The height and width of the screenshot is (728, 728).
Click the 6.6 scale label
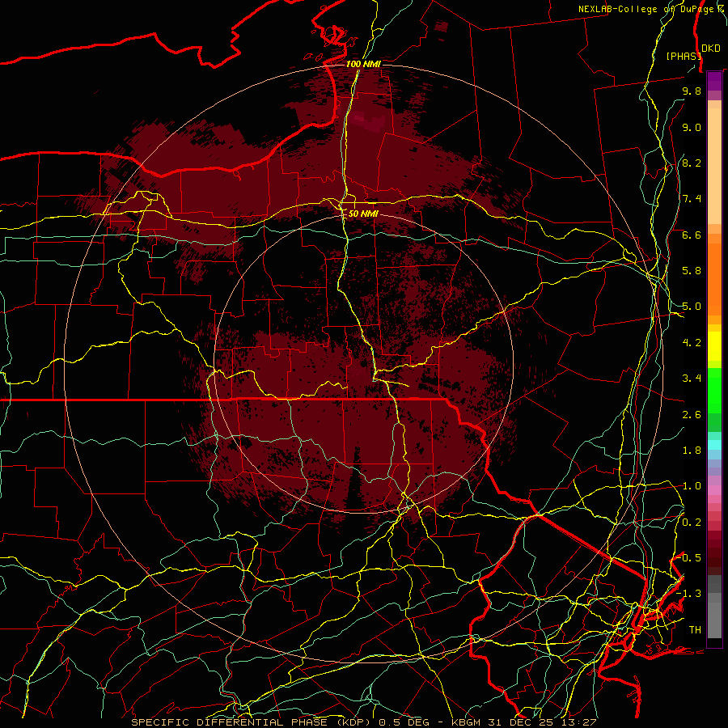(x=692, y=235)
